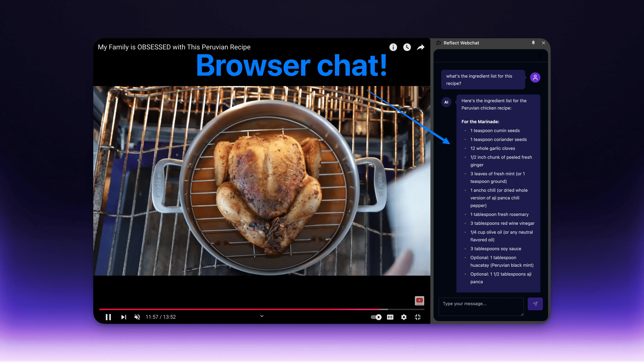Skip to the next video
644x362 pixels.
(123, 317)
